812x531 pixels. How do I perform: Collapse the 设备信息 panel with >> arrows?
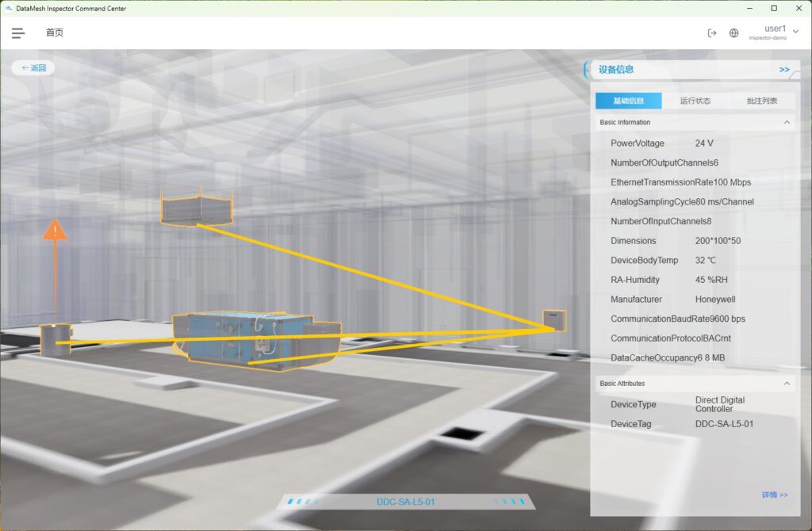pos(783,70)
